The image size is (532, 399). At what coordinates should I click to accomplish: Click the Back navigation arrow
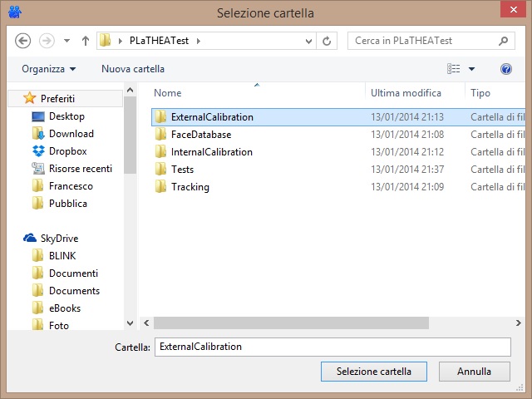(22, 40)
